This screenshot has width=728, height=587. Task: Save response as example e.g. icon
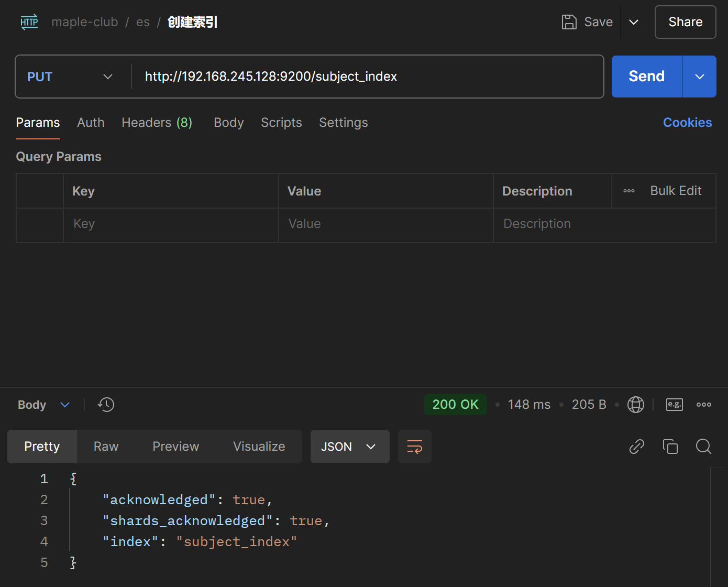click(x=675, y=405)
